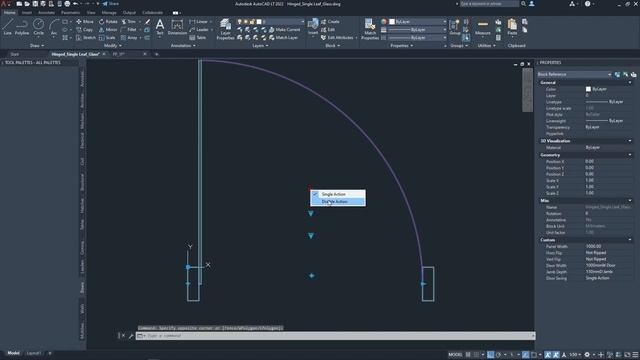Collapse the Geometry section in Properties
This screenshot has width=640, height=360.
[630, 155]
